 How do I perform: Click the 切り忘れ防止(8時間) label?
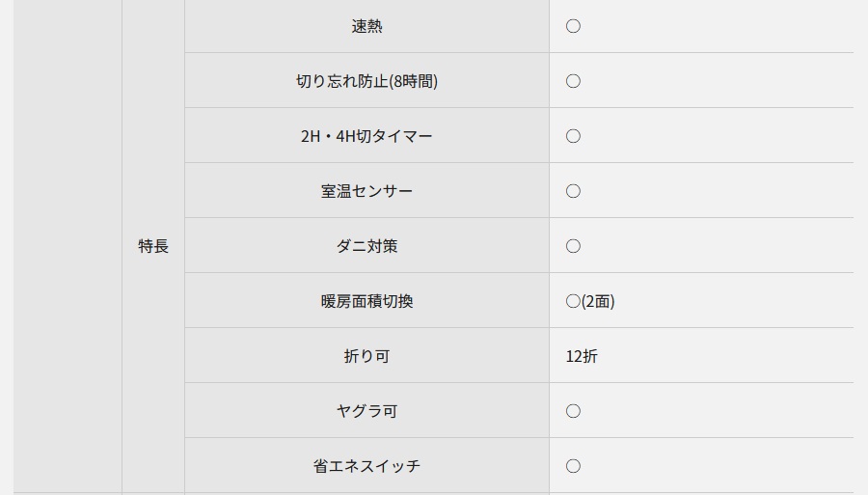coord(366,81)
